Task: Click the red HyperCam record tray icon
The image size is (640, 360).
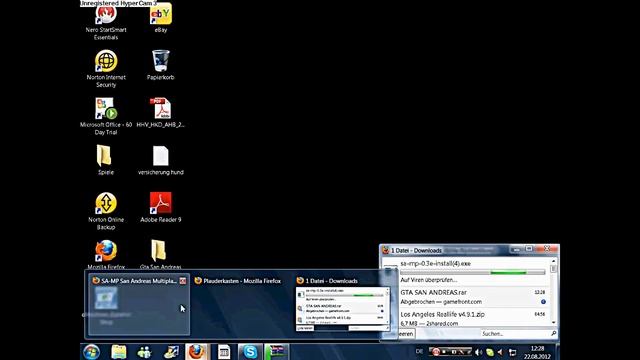Action: (x=436, y=351)
